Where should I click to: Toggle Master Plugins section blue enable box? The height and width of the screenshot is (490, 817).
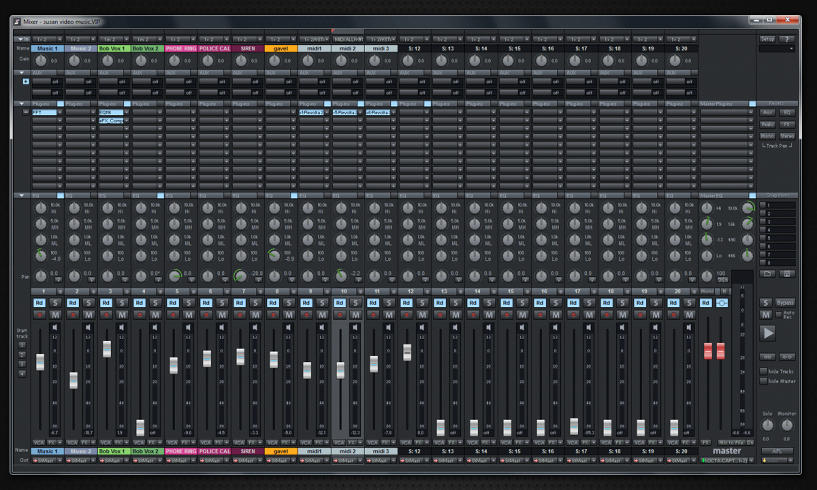pyautogui.click(x=752, y=104)
